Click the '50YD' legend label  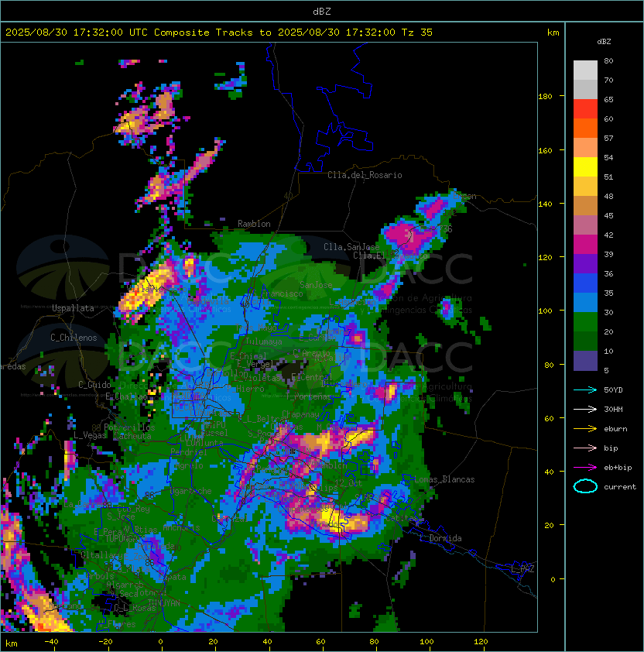coord(613,390)
